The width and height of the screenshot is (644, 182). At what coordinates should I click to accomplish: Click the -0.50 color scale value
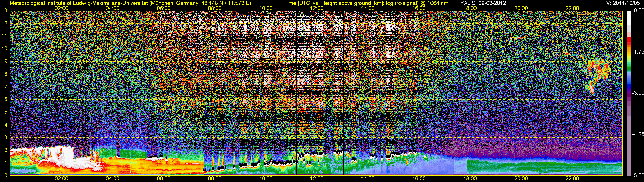point(638,11)
